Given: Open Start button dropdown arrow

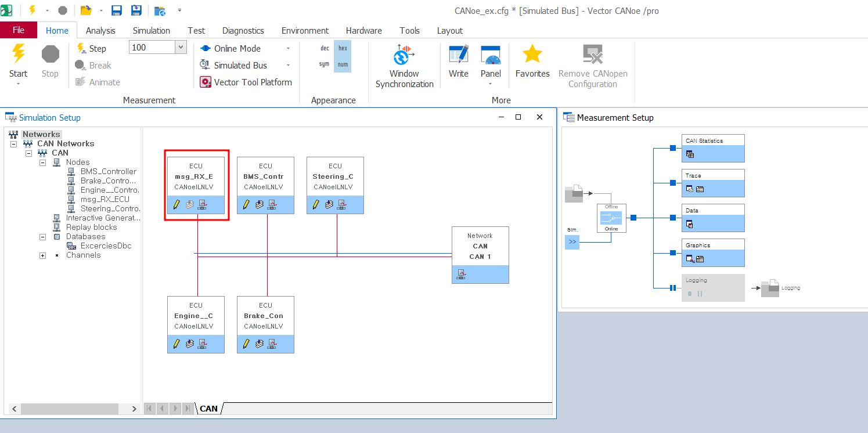Looking at the screenshot, I should click(18, 84).
